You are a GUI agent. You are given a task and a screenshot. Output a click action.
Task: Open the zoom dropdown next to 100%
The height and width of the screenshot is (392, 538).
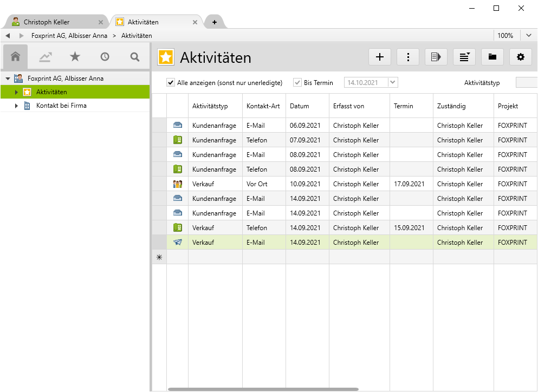pyautogui.click(x=529, y=36)
